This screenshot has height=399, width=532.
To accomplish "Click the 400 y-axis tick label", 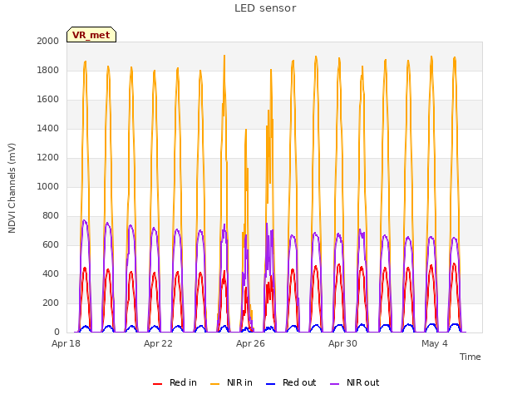I will pyautogui.click(x=51, y=273).
